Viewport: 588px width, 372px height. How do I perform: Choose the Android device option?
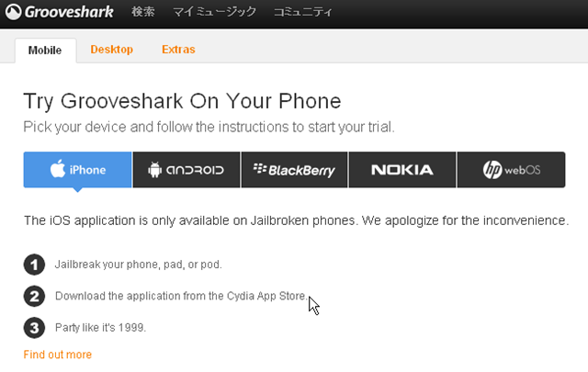pos(186,170)
